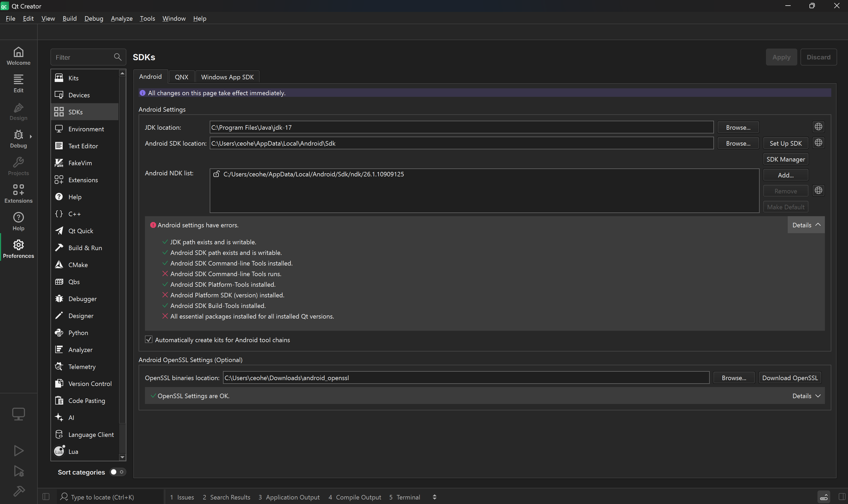Open JDK download website globe icon
This screenshot has width=848, height=504.
coord(819,127)
